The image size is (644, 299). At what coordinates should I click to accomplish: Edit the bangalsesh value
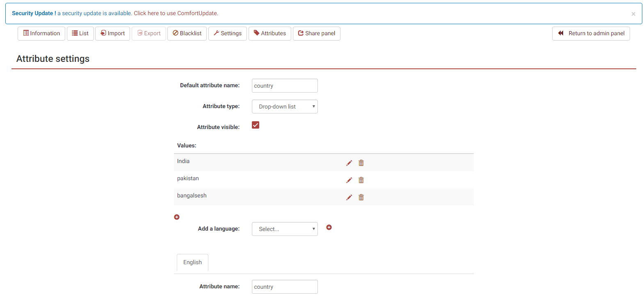349,197
